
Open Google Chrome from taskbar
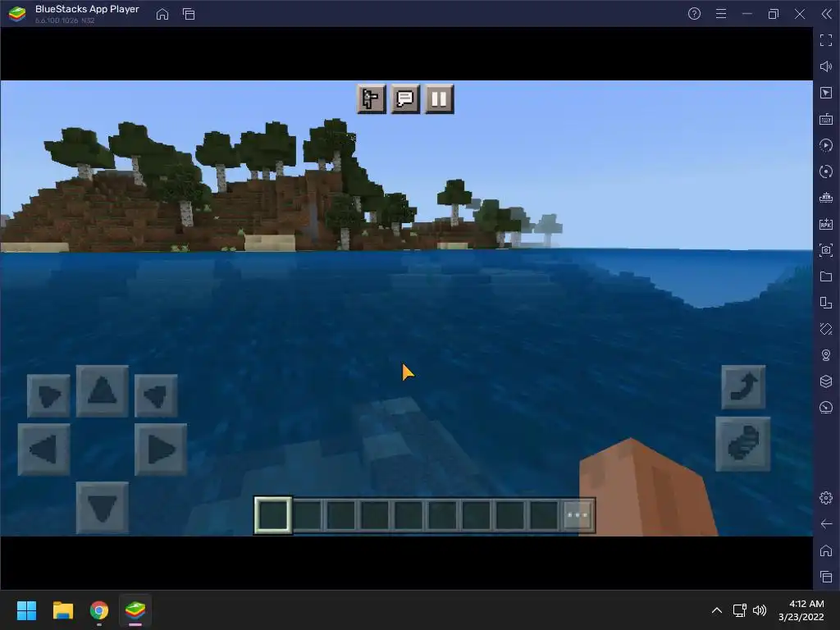coord(99,610)
